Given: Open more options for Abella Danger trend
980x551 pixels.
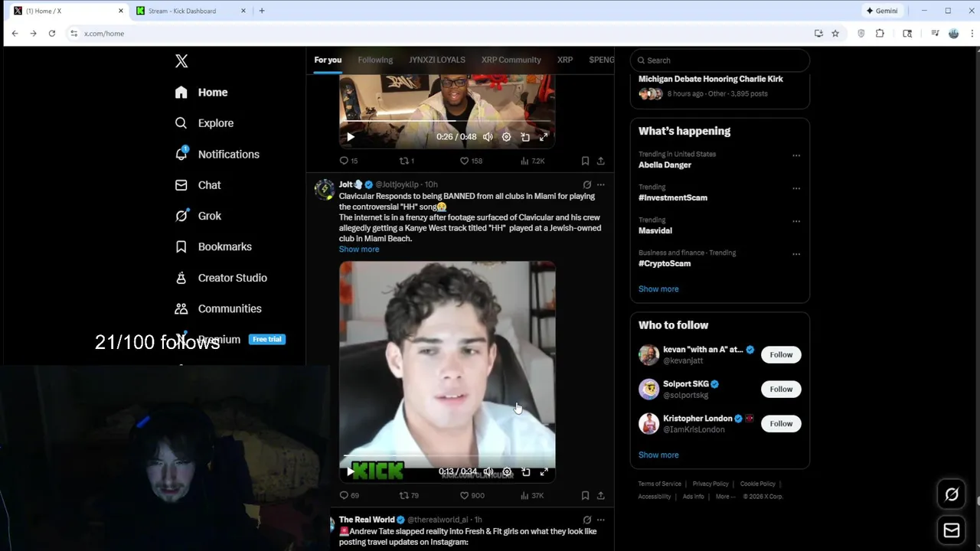Looking at the screenshot, I should pos(796,155).
